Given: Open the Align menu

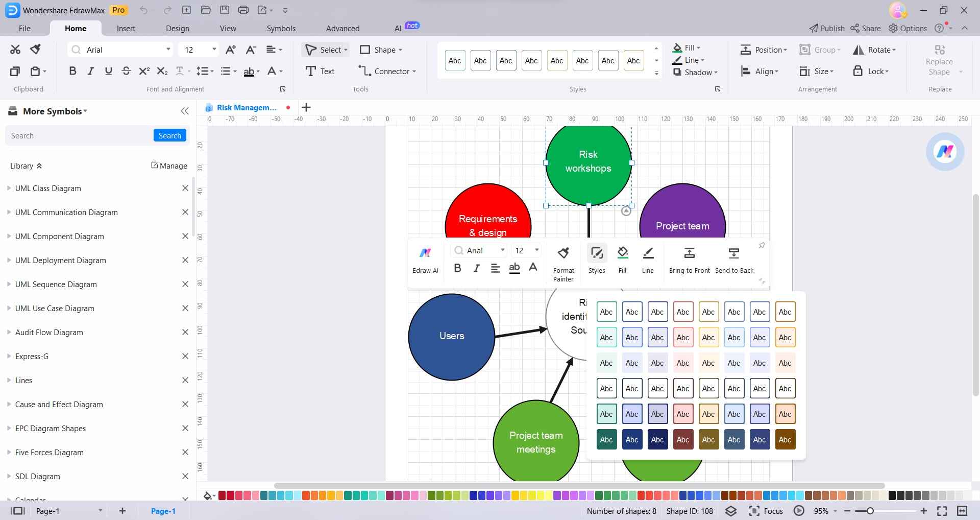Looking at the screenshot, I should pyautogui.click(x=760, y=71).
